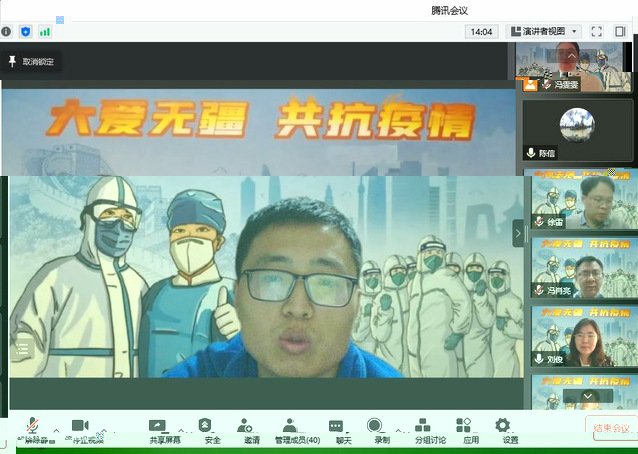Open the 演讲者视图 layout dropdown
The width and height of the screenshot is (638, 454).
[x=544, y=31]
